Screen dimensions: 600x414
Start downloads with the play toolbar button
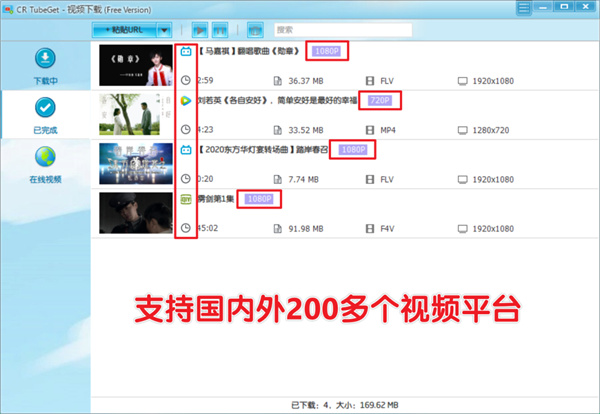point(199,30)
